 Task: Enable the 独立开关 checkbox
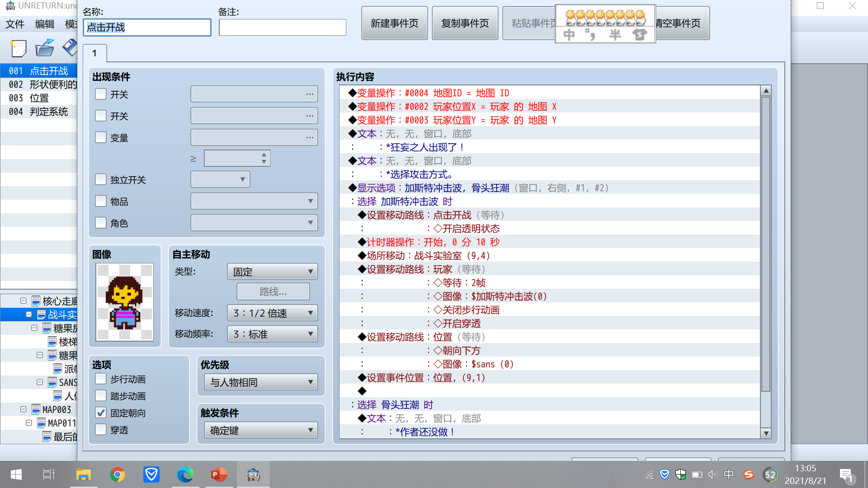(x=101, y=179)
